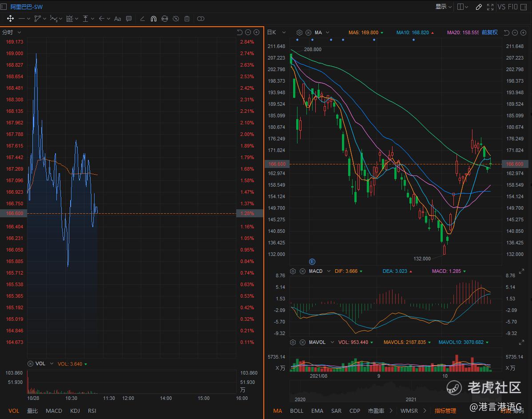Remove the MACD indicator panel
Screen dimensions: 532x419
click(x=302, y=271)
